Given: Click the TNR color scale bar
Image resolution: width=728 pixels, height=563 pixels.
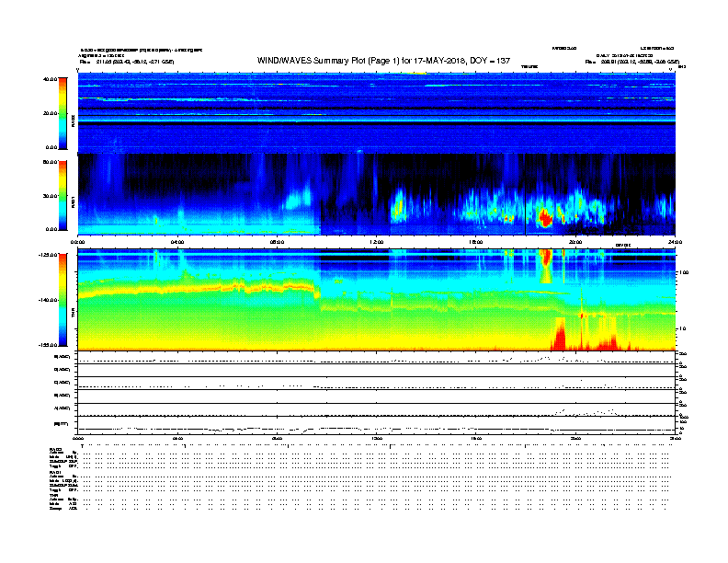Looking at the screenshot, I should (63, 300).
